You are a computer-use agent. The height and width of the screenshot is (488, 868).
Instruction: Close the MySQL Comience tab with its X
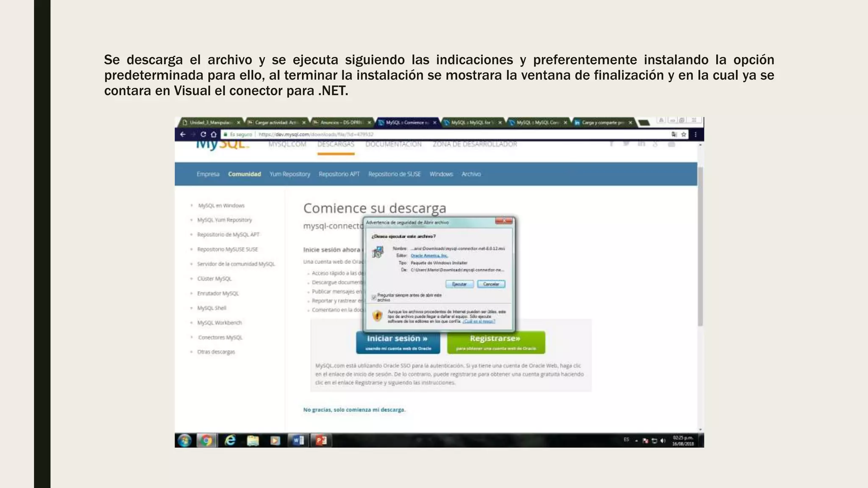(434, 122)
